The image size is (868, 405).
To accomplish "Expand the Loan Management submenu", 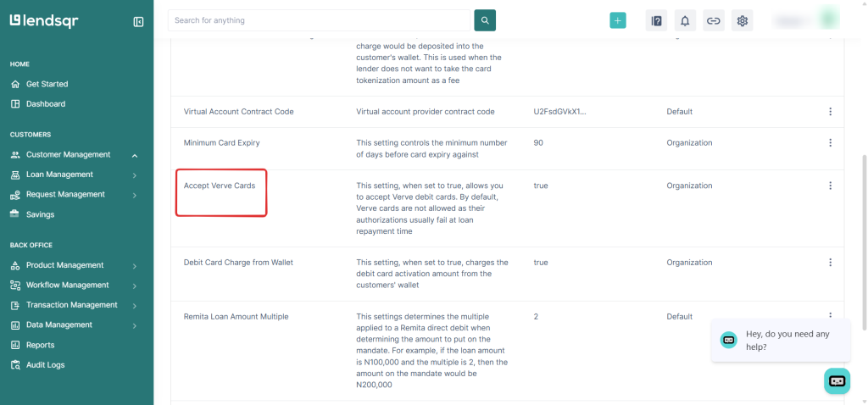I will coord(134,175).
